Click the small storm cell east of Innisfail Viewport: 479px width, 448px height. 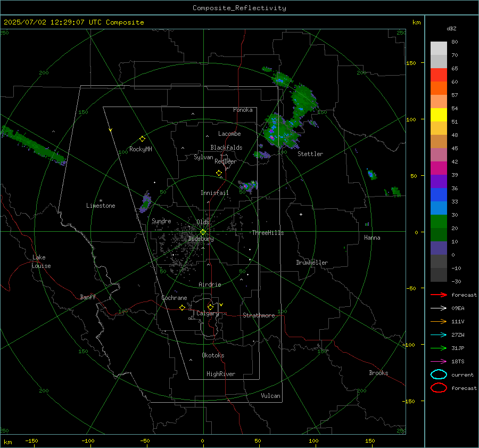[x=248, y=186]
